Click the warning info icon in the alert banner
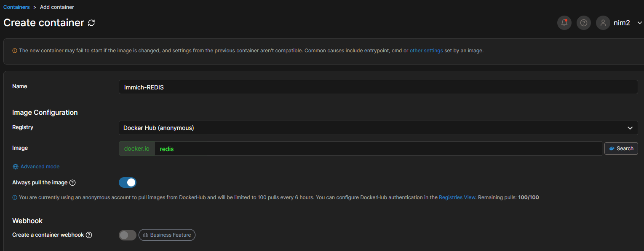 (x=15, y=51)
